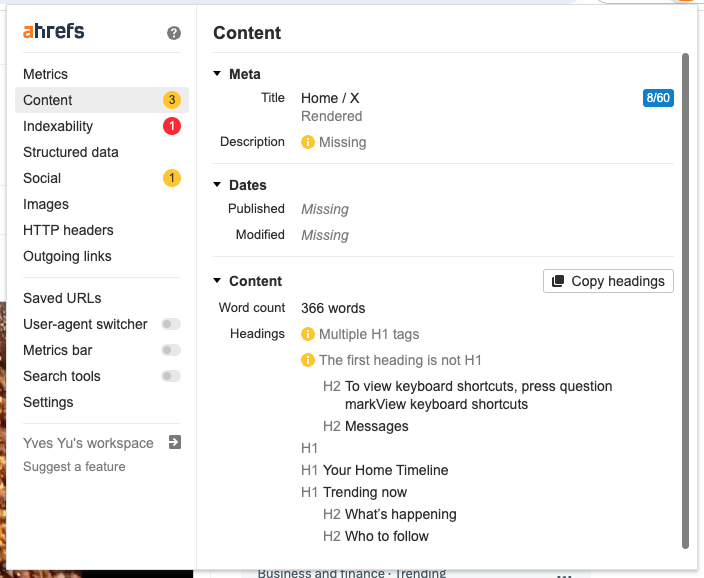Click the 8/60 title length badge
This screenshot has height=578, width=704.
pyautogui.click(x=658, y=98)
